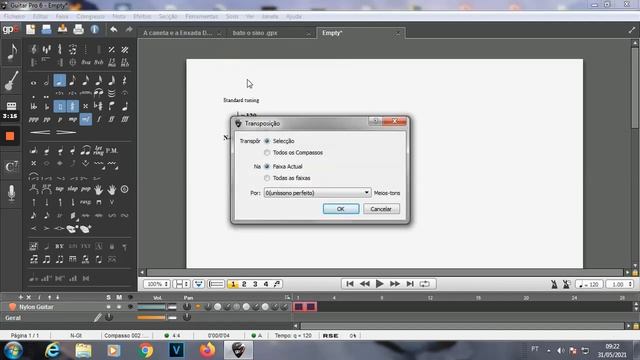
Task: Apply decrescendo hairpin
Action: (66, 132)
